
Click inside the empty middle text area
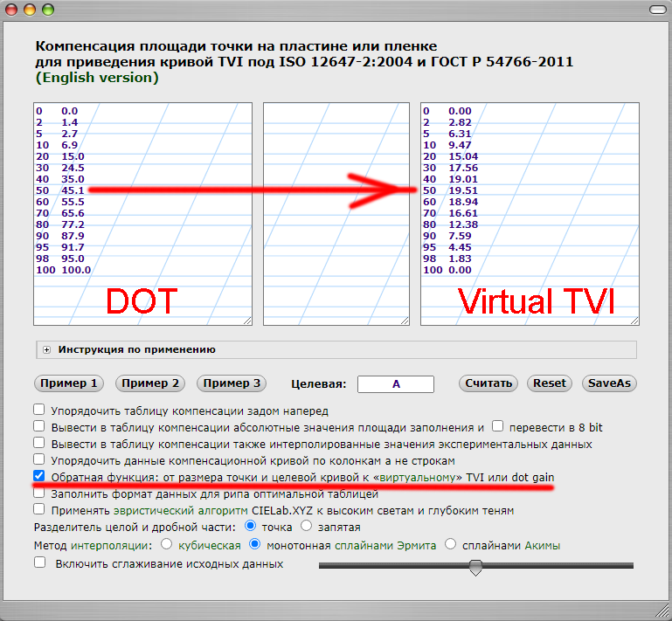pos(336,214)
